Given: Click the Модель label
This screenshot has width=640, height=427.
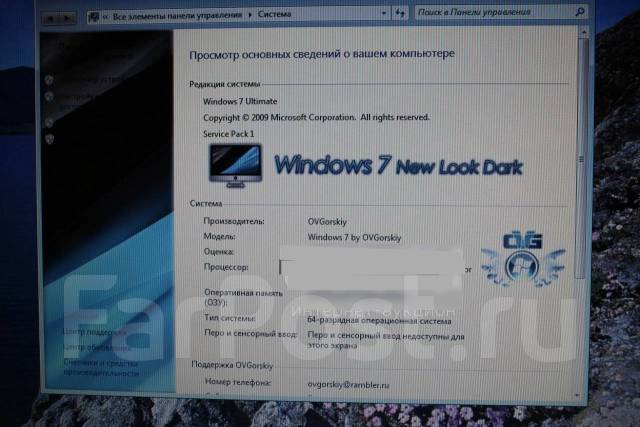Looking at the screenshot, I should [x=219, y=236].
